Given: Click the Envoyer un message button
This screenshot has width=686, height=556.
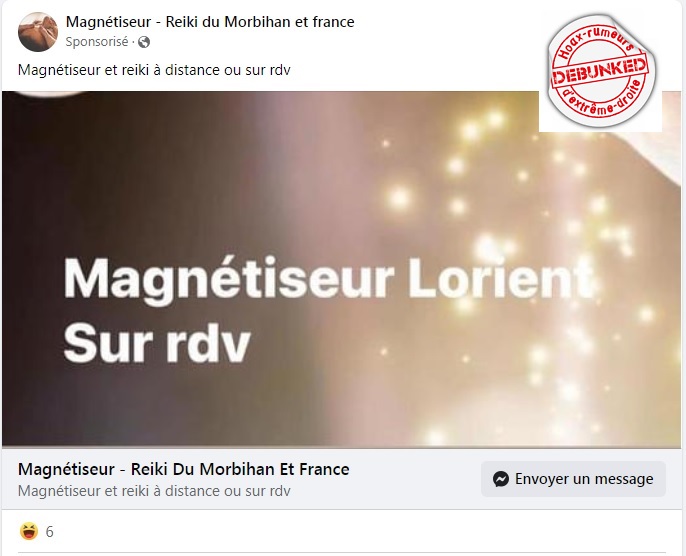Looking at the screenshot, I should tap(573, 479).
